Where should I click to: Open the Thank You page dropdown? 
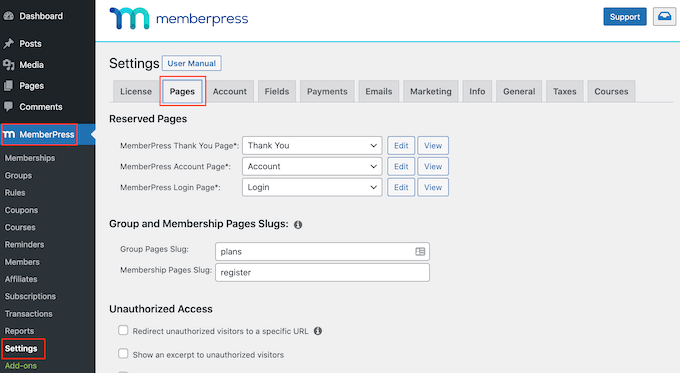point(312,145)
